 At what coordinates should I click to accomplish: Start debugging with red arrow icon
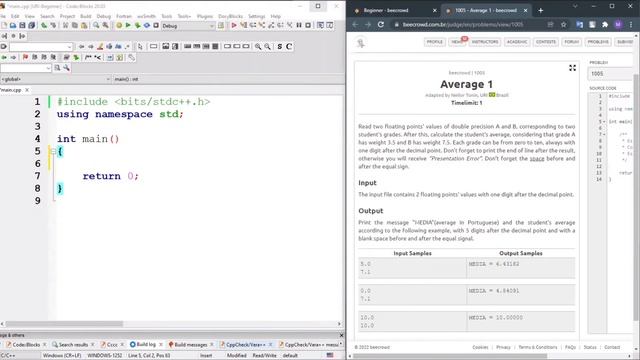(234, 25)
